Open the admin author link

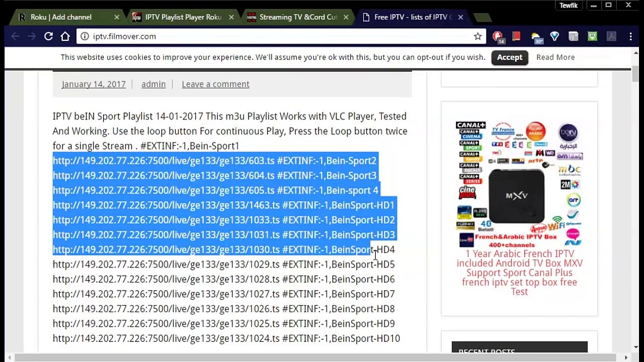point(153,84)
